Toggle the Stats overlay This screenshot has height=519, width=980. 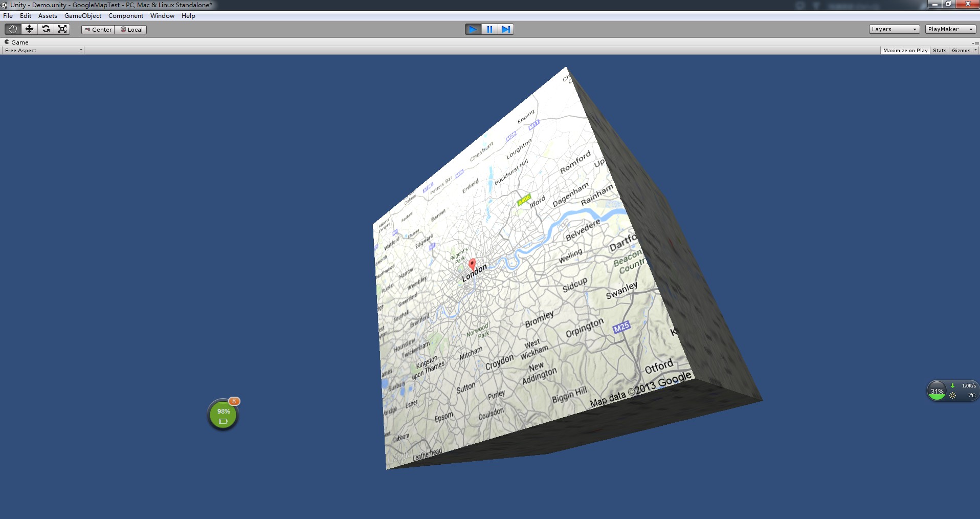[x=940, y=50]
